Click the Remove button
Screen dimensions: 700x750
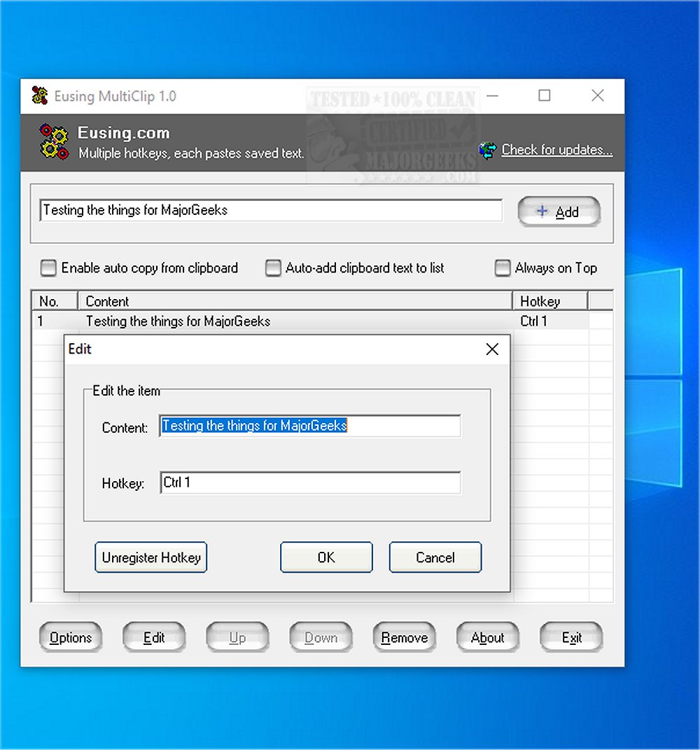405,637
